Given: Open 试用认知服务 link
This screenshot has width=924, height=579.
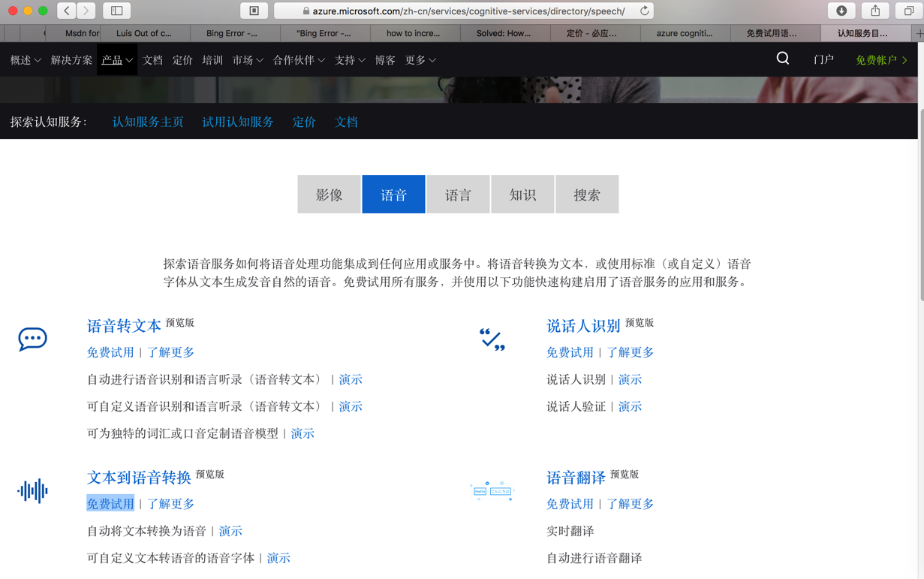Looking at the screenshot, I should click(238, 122).
